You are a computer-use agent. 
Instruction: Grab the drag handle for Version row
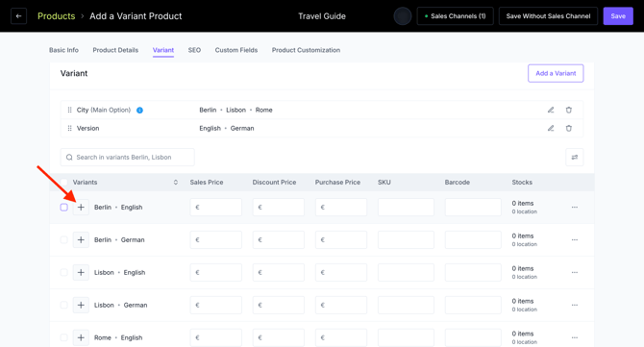[69, 128]
